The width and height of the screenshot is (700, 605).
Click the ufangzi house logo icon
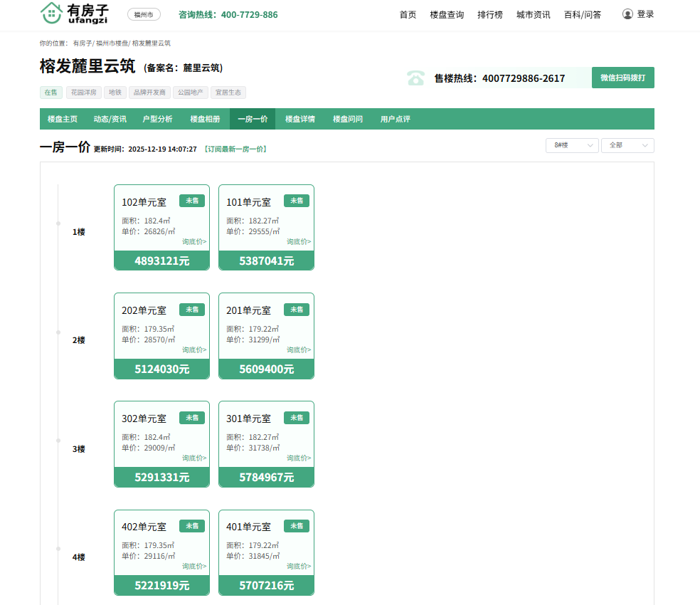pyautogui.click(x=51, y=13)
